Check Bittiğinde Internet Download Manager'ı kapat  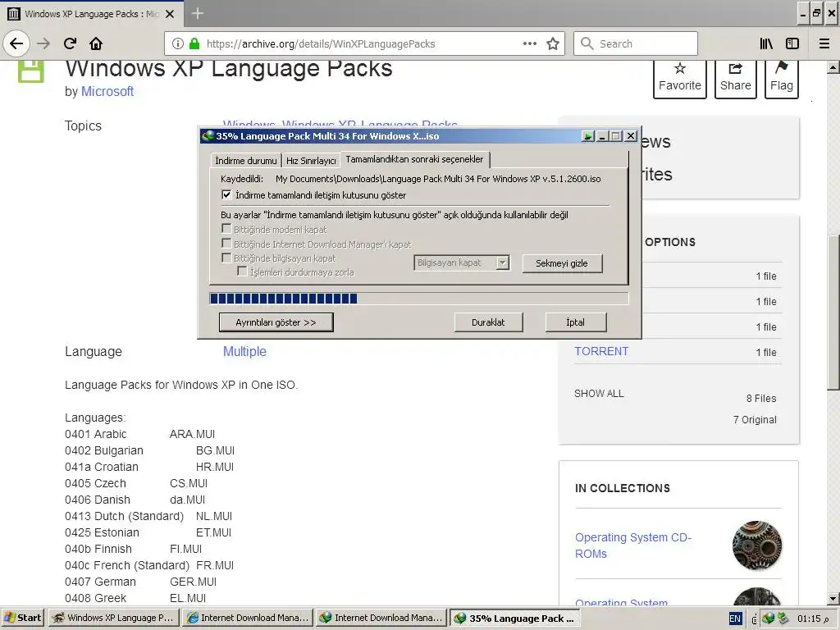(226, 243)
